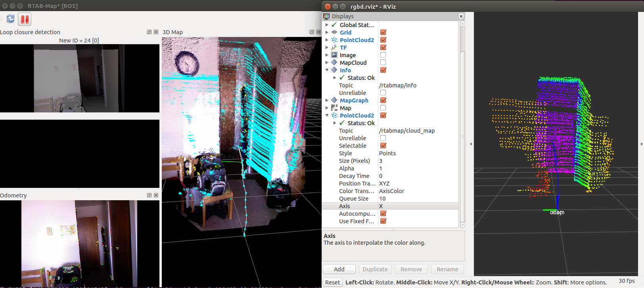
Task: Click the refresh icon in RTAB-Map toolbar
Action: [10, 19]
